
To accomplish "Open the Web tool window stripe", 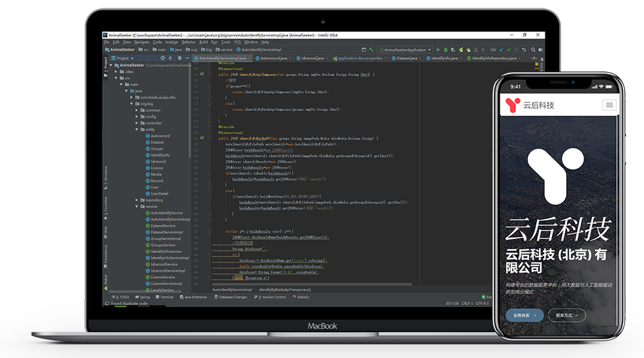I will pos(106,232).
